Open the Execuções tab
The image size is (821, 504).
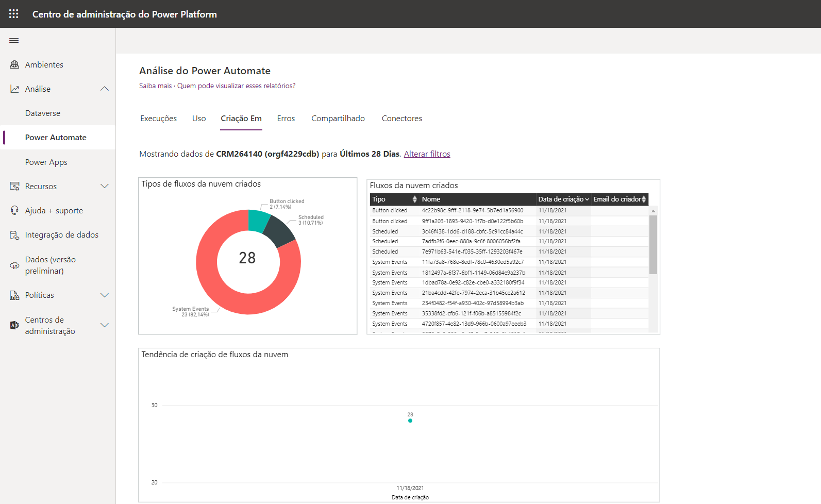158,119
